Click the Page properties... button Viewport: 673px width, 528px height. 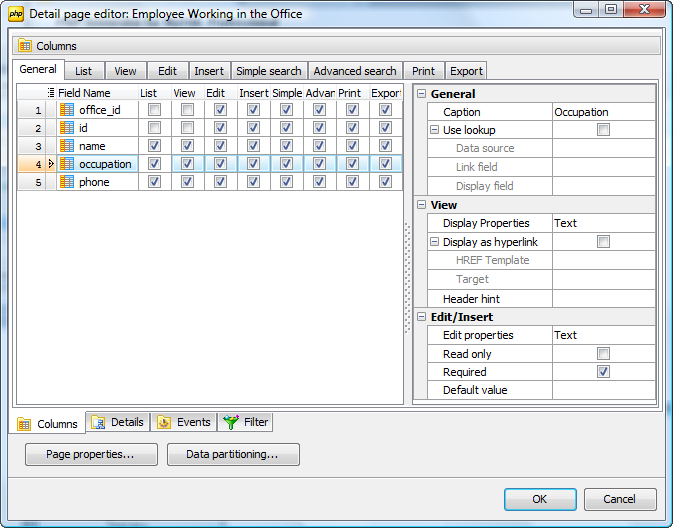[91, 455]
